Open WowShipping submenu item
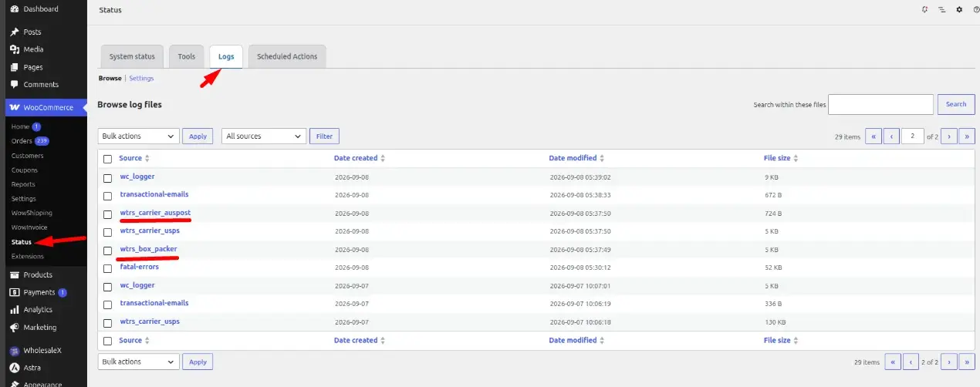Image resolution: width=980 pixels, height=387 pixels. click(32, 213)
